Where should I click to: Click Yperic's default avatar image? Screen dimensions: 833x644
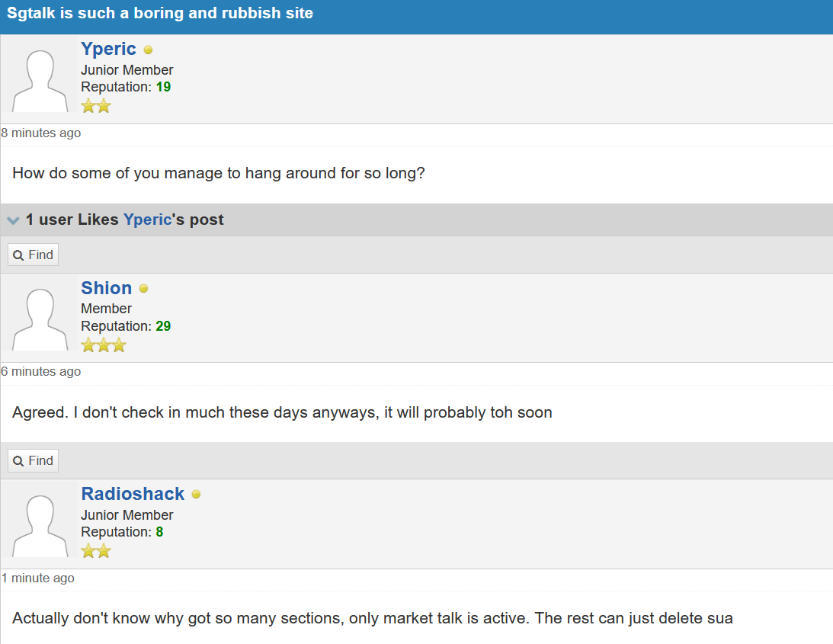pyautogui.click(x=39, y=79)
